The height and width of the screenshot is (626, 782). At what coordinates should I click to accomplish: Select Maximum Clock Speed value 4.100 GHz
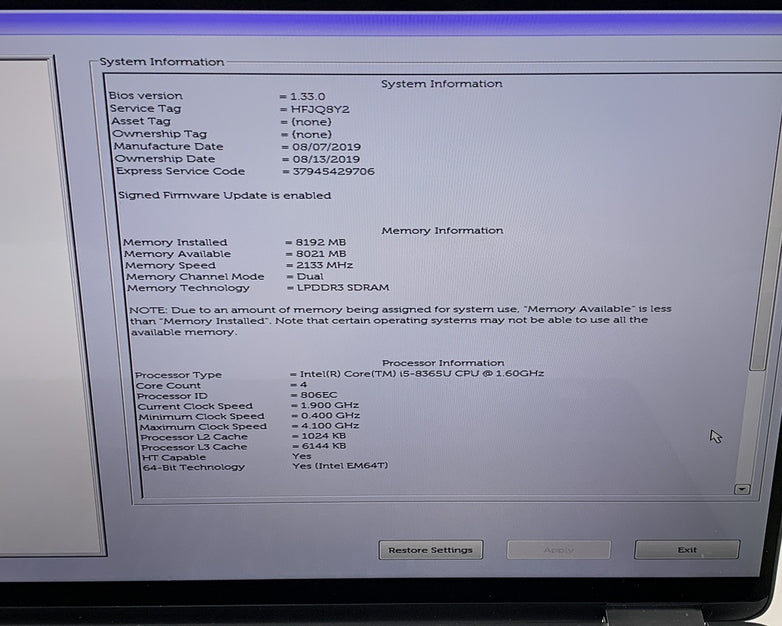[331, 425]
